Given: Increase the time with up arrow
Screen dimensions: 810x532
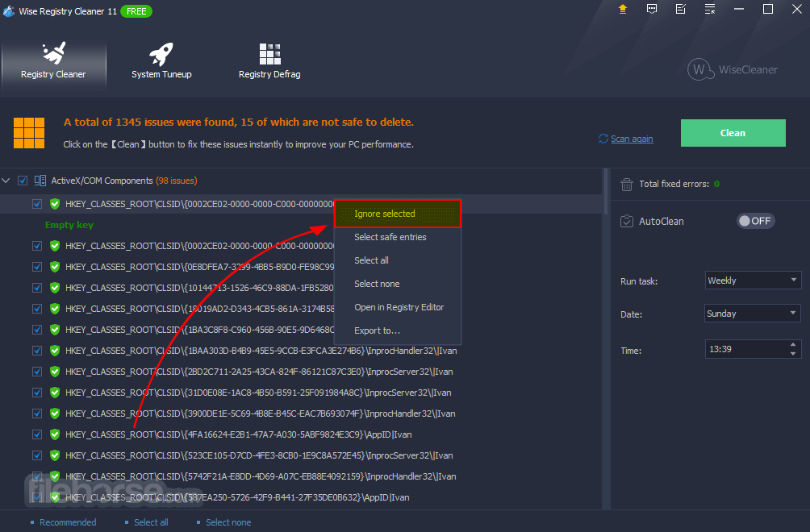Looking at the screenshot, I should [793, 345].
